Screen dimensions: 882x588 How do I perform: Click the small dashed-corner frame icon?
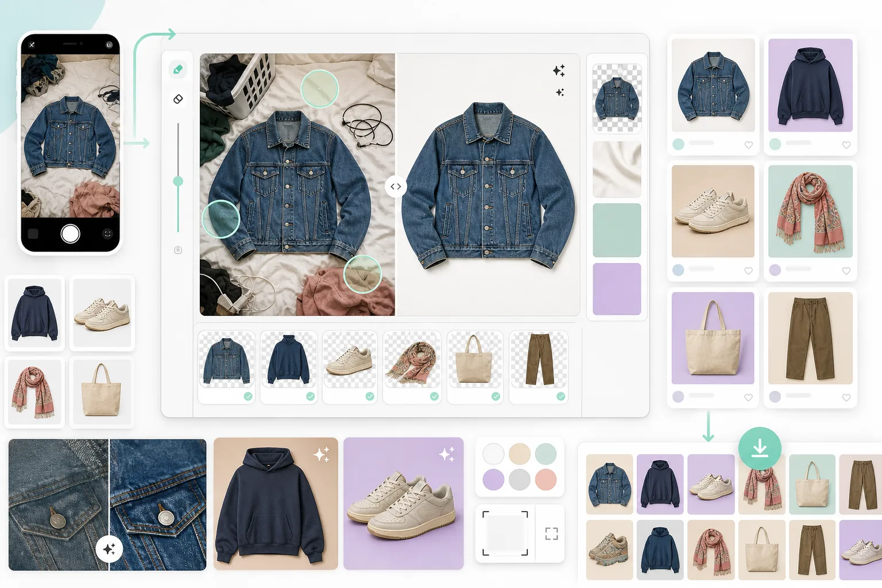point(551,533)
